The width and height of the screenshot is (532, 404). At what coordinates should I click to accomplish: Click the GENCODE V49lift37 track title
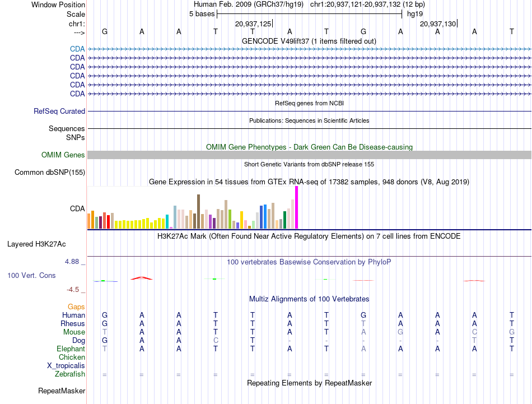tap(309, 41)
